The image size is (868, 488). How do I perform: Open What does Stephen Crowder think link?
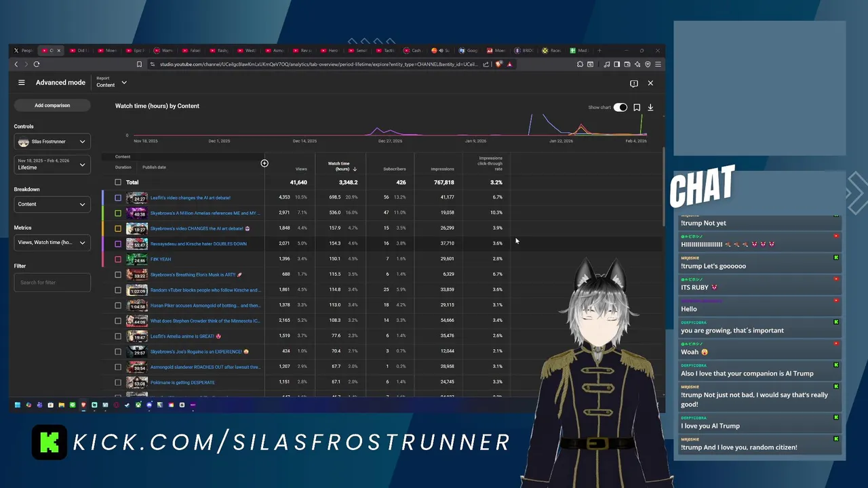205,321
